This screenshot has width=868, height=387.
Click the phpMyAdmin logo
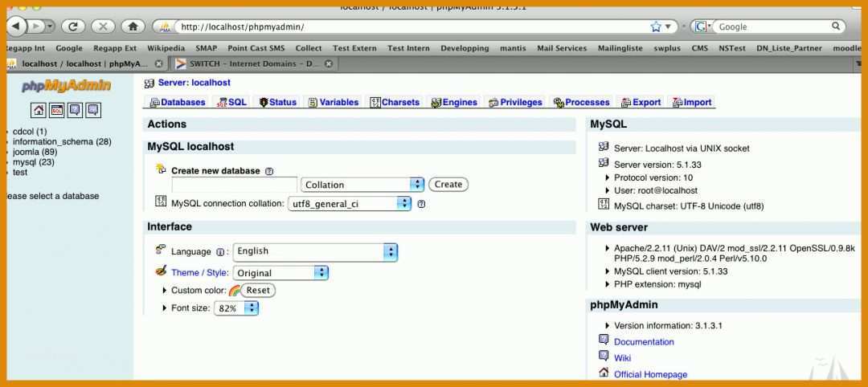67,86
